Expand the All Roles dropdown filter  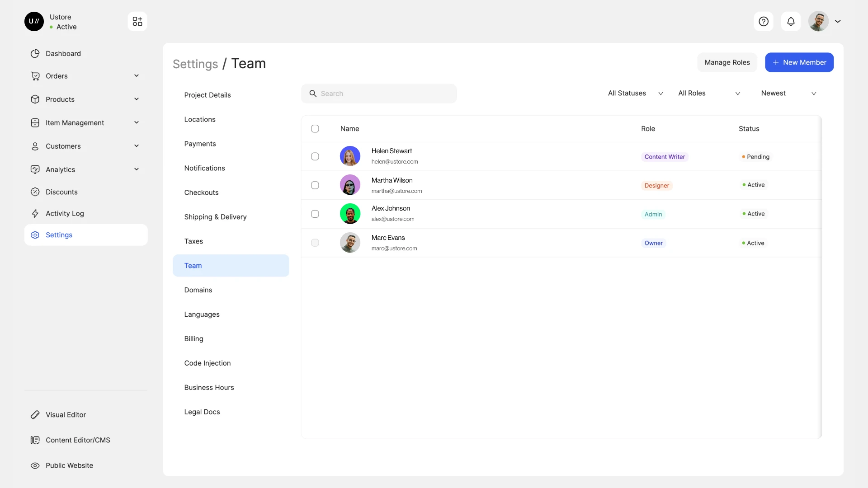tap(709, 93)
